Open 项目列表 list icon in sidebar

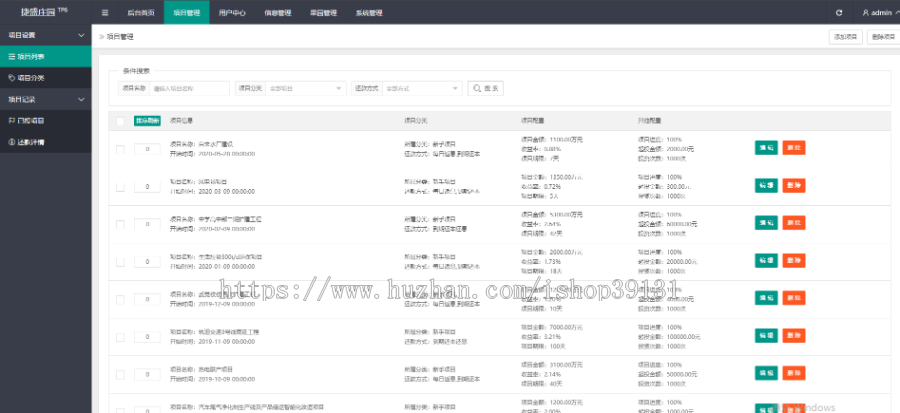click(x=11, y=57)
